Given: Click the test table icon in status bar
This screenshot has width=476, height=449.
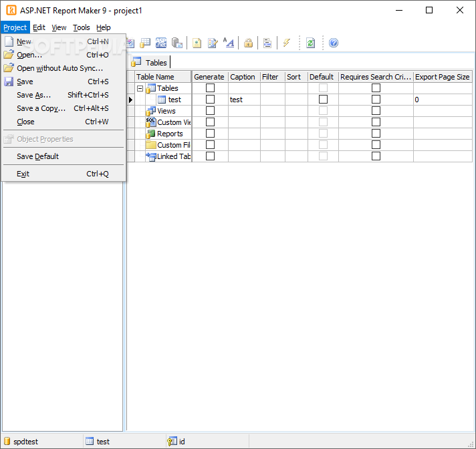Looking at the screenshot, I should (90, 441).
